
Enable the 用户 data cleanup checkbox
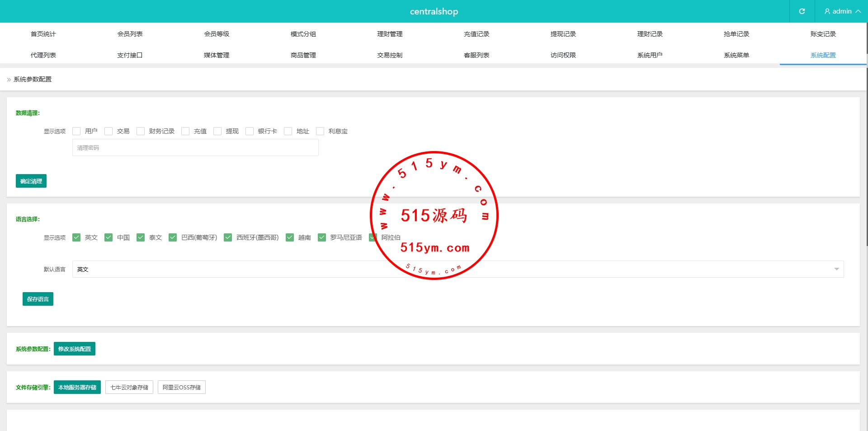click(76, 131)
